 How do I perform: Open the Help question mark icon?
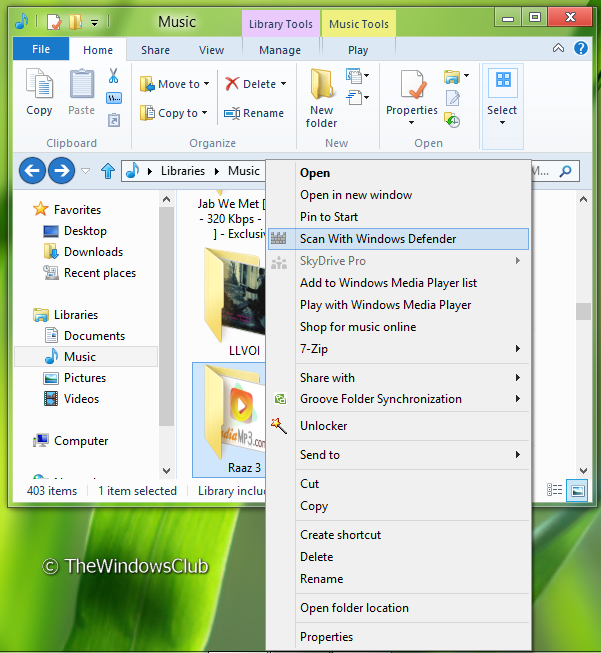pyautogui.click(x=581, y=48)
